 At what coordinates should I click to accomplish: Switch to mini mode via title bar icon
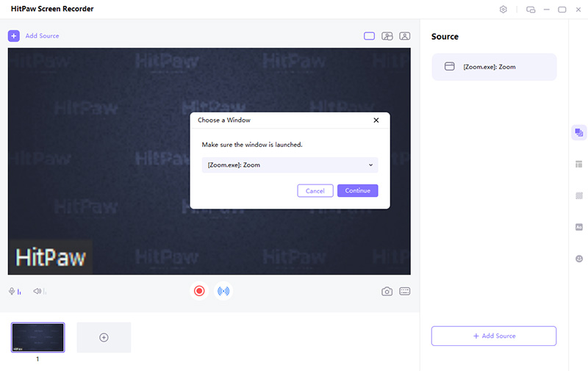pos(531,10)
